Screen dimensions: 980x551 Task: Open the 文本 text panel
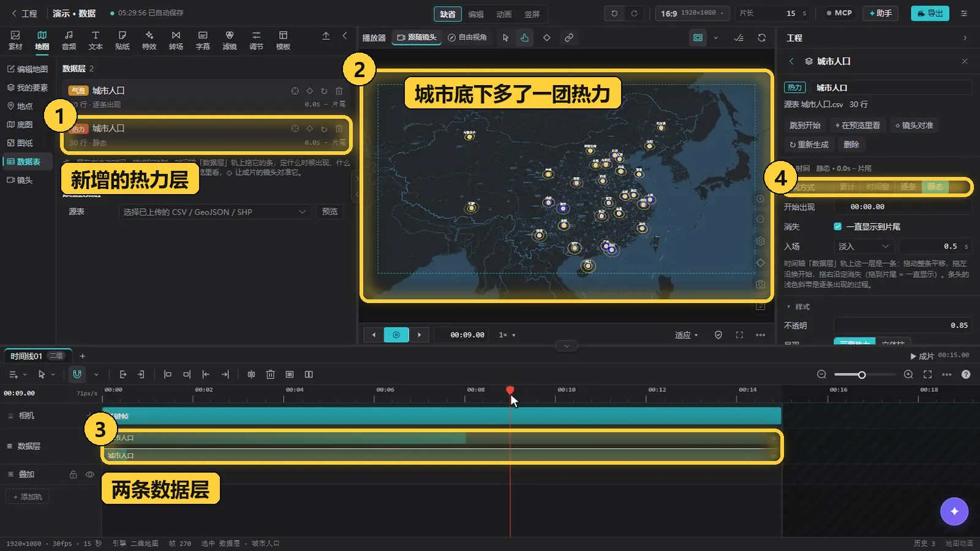(96, 40)
